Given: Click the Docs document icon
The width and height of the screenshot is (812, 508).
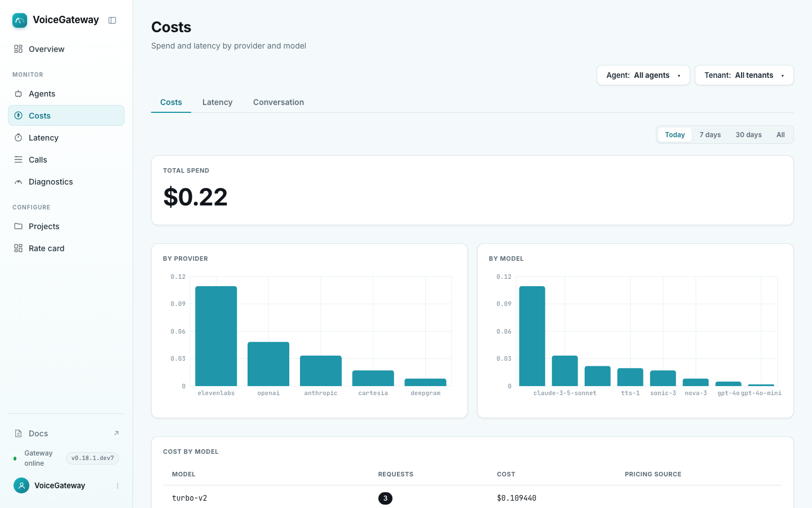Looking at the screenshot, I should point(18,433).
